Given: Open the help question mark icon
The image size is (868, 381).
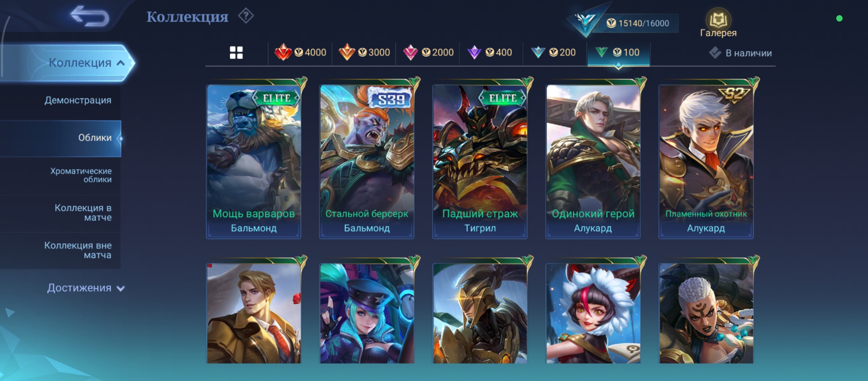Looking at the screenshot, I should click(246, 16).
